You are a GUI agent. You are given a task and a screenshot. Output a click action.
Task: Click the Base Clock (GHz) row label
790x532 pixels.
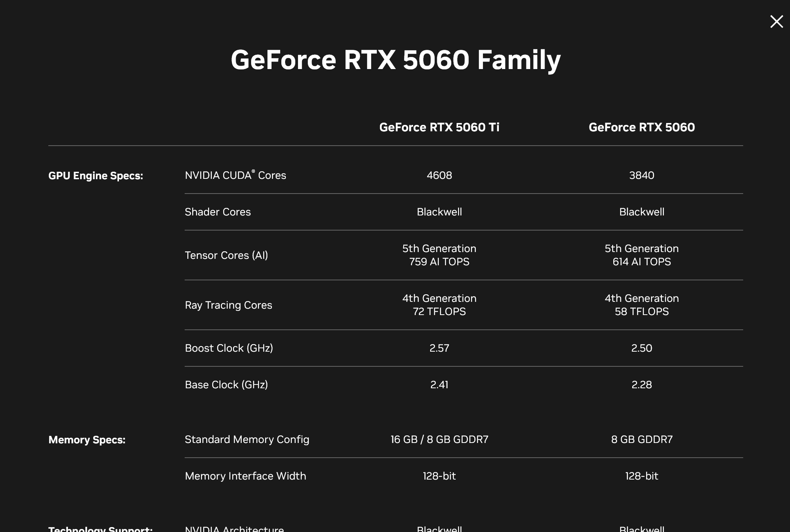226,384
